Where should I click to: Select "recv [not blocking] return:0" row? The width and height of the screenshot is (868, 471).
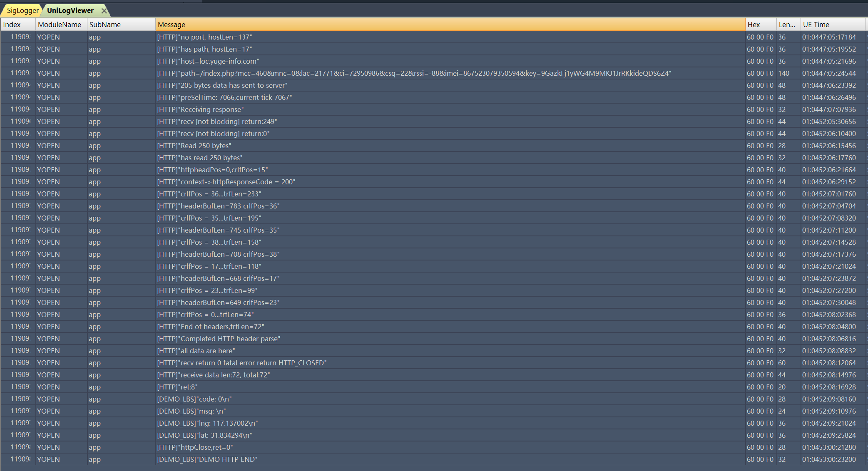[x=433, y=134]
